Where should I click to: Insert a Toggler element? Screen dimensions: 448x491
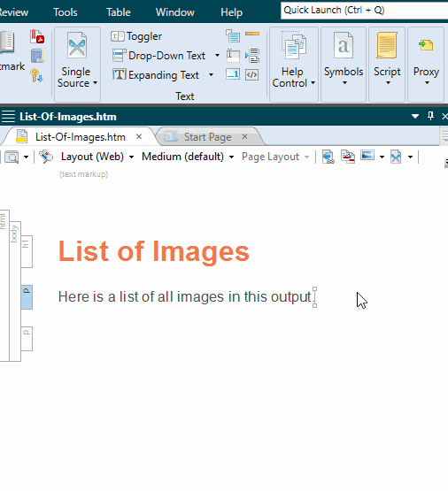pyautogui.click(x=136, y=36)
